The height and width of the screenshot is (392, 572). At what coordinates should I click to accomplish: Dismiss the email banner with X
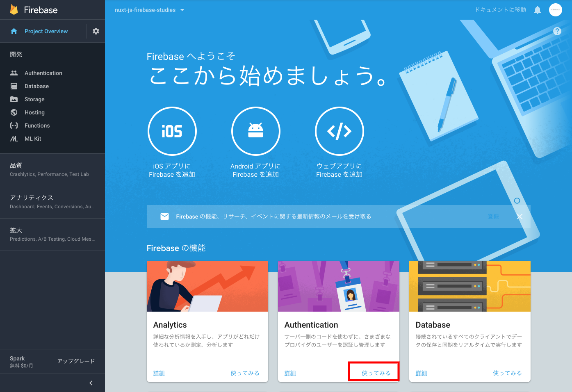[520, 217]
